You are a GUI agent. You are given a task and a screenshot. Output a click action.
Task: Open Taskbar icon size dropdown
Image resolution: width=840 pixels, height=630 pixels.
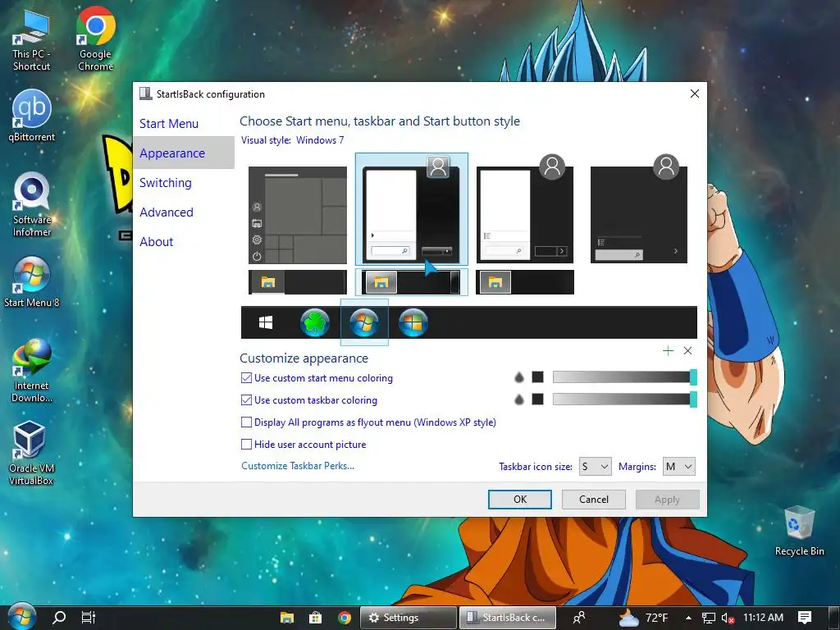pos(595,467)
